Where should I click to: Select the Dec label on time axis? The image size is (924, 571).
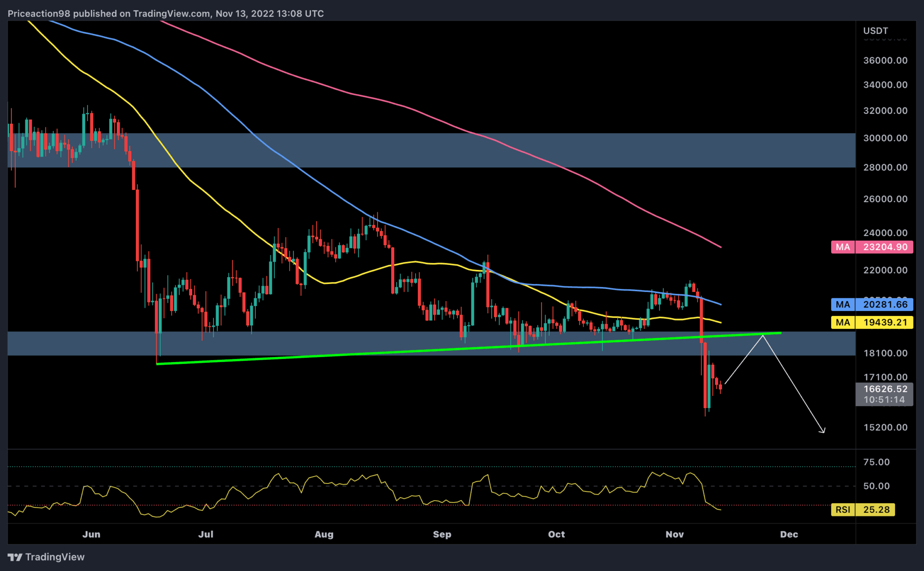(x=789, y=534)
